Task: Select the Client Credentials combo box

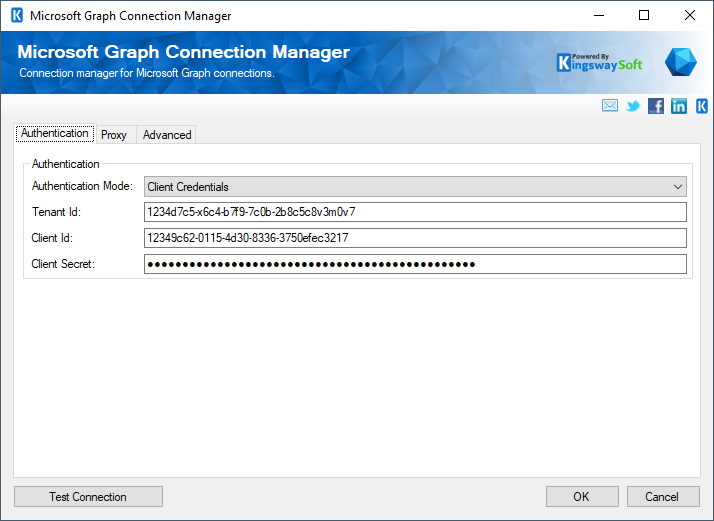Action: [415, 187]
